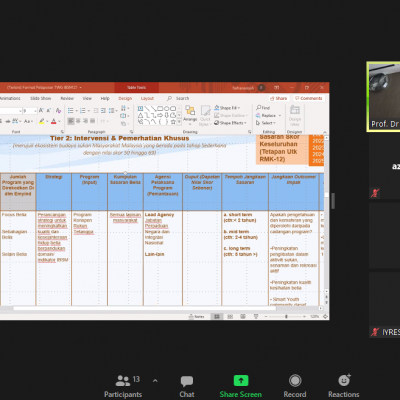Select the Prof. Dr video thumbnail
Screen dimensions: 400x400
[384, 97]
